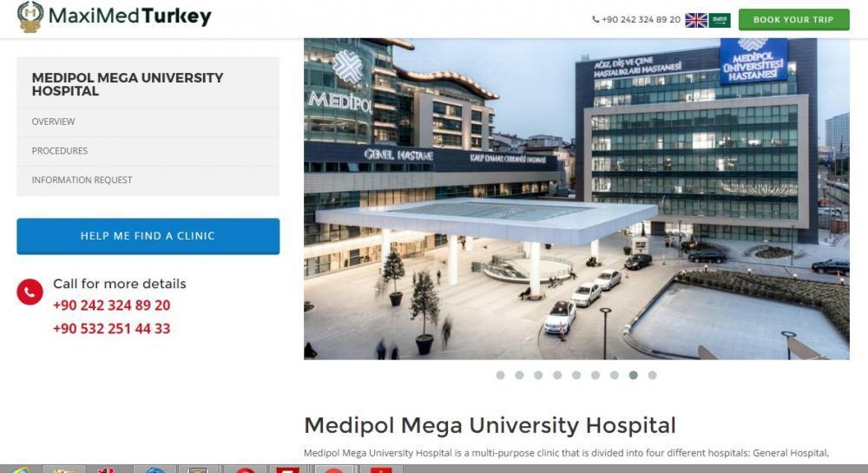Viewport: 868px width, 473px height.
Task: Select the active eighth carousel dot
Action: click(634, 375)
